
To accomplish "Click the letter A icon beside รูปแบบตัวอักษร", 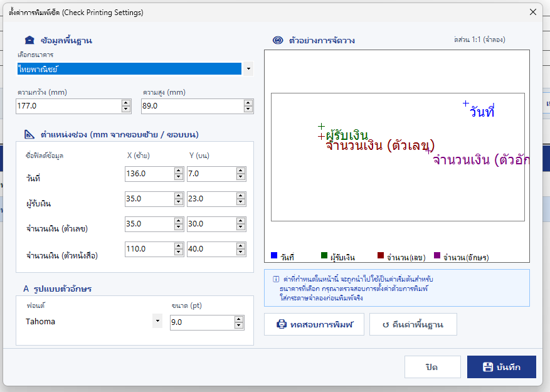I will coord(26,289).
